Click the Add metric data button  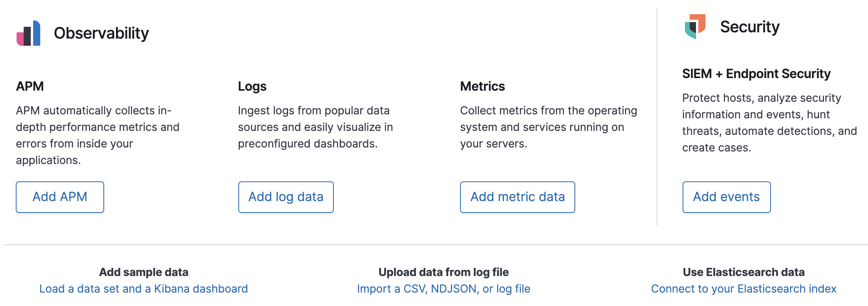pos(517,197)
